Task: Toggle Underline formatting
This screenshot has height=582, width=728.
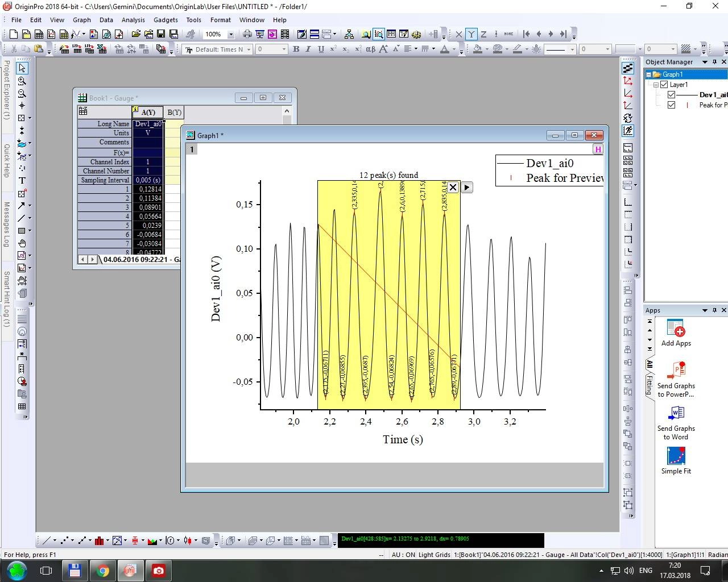Action: click(x=321, y=49)
